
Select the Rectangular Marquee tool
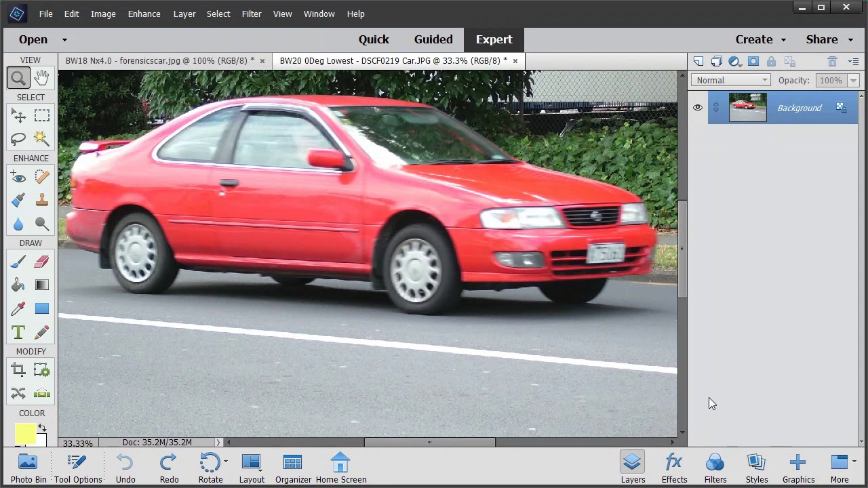pos(42,116)
